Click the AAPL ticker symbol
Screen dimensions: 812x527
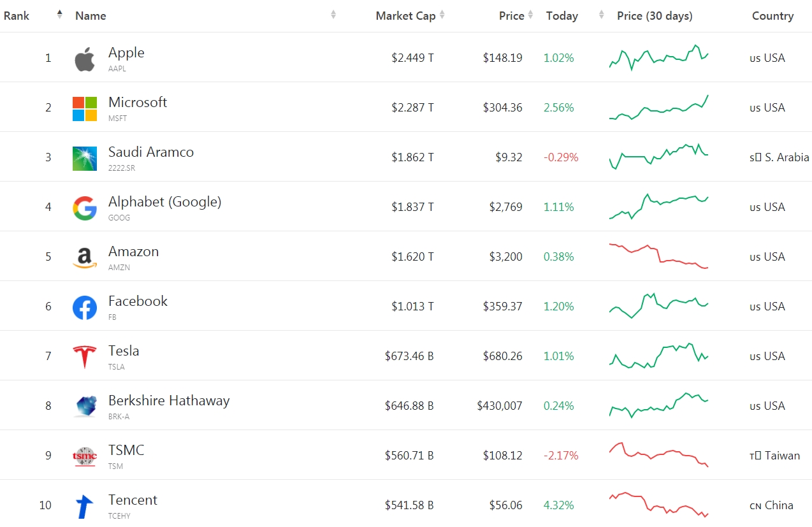pos(117,69)
